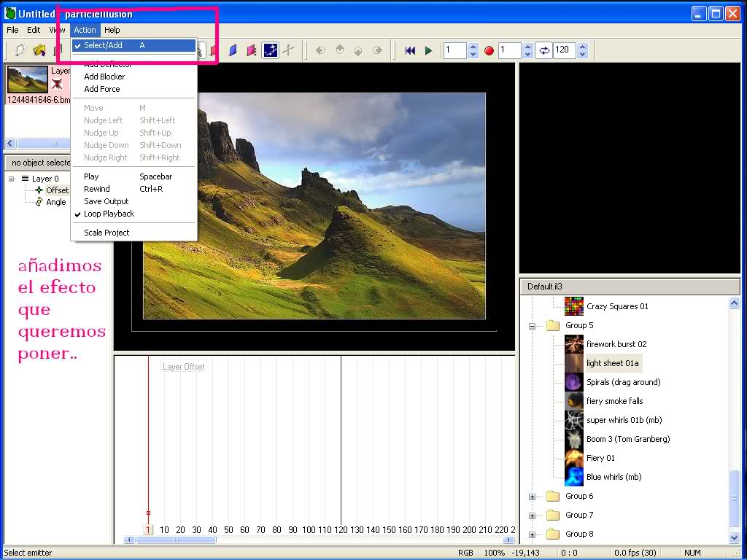Click the Group 5 folder icon

pyautogui.click(x=553, y=325)
